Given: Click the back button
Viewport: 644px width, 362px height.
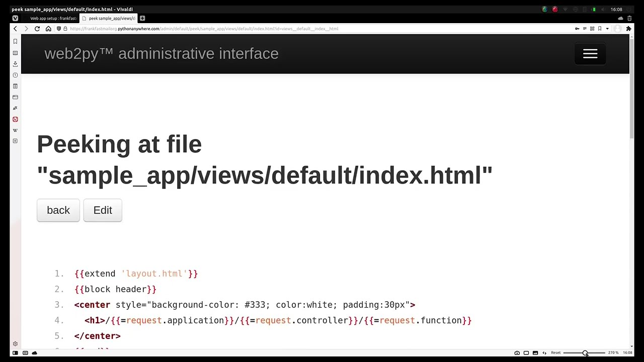Looking at the screenshot, I should point(58,210).
